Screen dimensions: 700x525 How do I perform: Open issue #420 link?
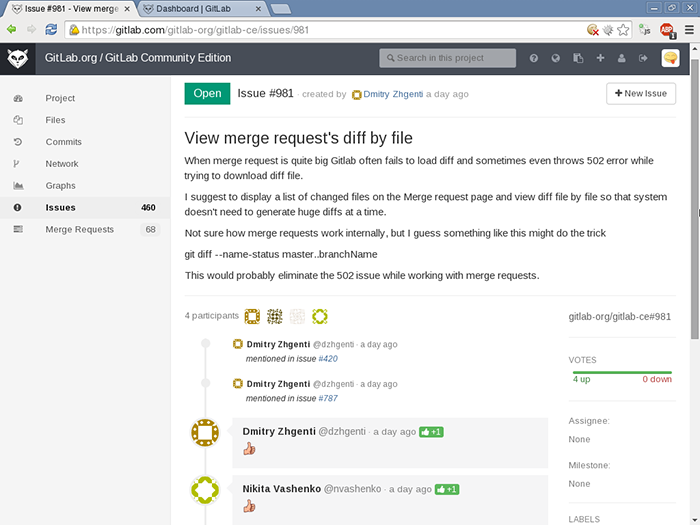point(328,359)
